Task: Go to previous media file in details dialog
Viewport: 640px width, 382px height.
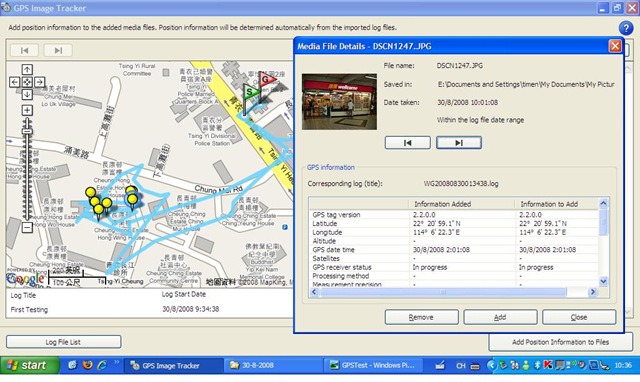Action: pos(407,143)
